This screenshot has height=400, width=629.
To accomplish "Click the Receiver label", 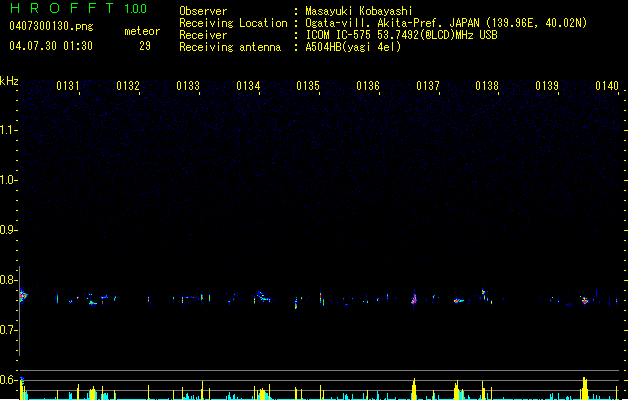I will click(x=203, y=35).
